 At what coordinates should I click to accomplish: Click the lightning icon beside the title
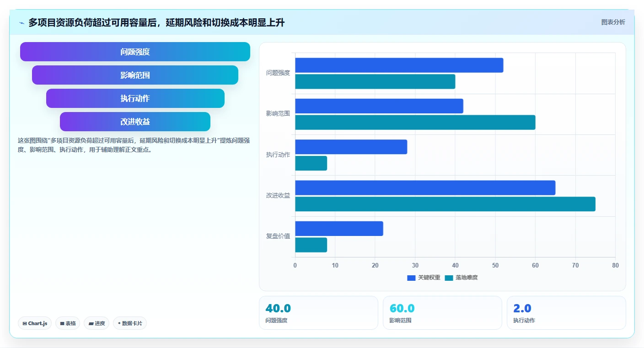click(x=22, y=23)
